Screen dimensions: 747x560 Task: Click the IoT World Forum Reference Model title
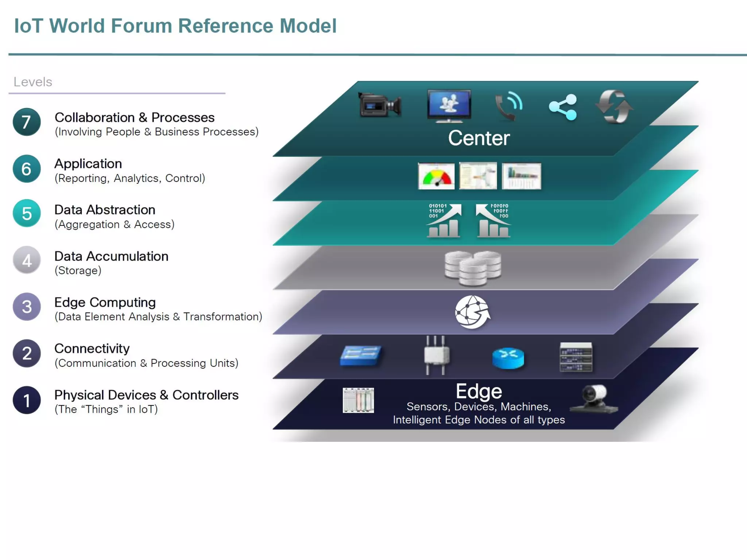pyautogui.click(x=175, y=26)
